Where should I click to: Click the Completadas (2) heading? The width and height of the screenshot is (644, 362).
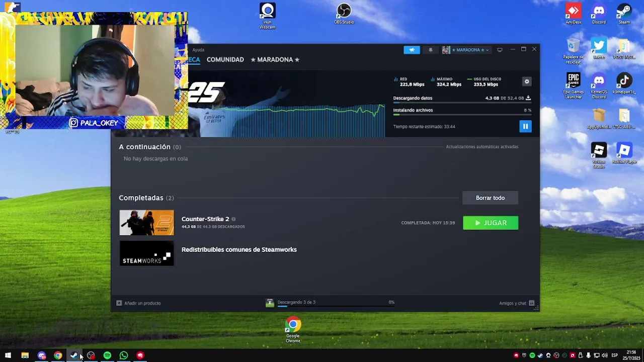point(146,198)
